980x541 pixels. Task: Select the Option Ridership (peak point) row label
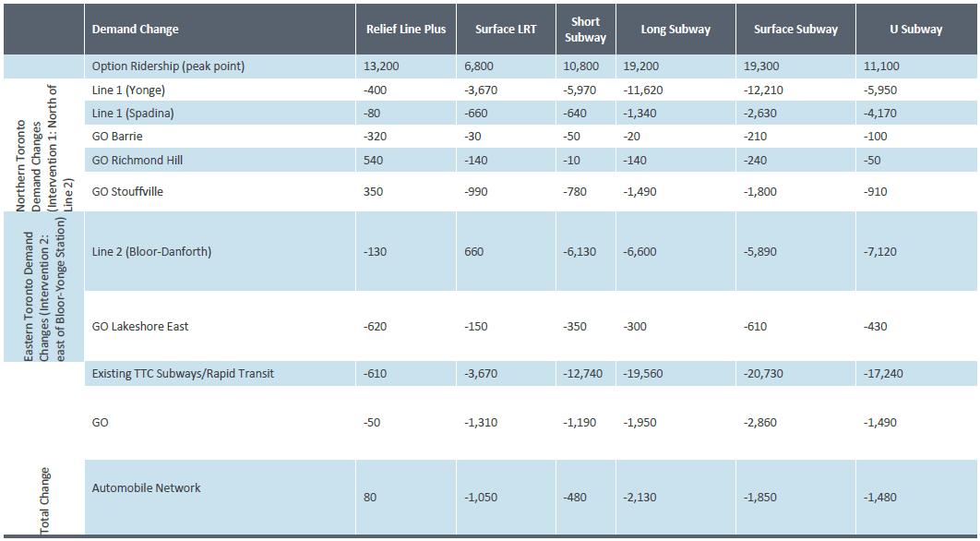pos(168,66)
